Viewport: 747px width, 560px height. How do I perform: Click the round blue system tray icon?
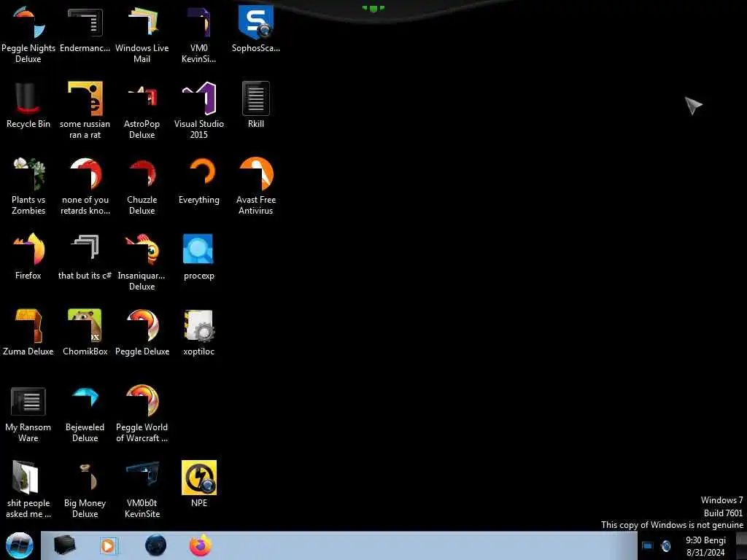(x=666, y=545)
